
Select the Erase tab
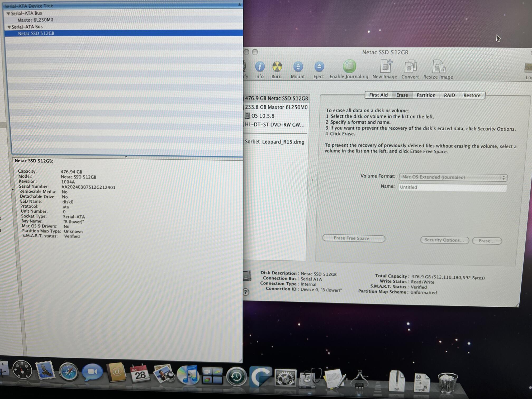(x=402, y=95)
